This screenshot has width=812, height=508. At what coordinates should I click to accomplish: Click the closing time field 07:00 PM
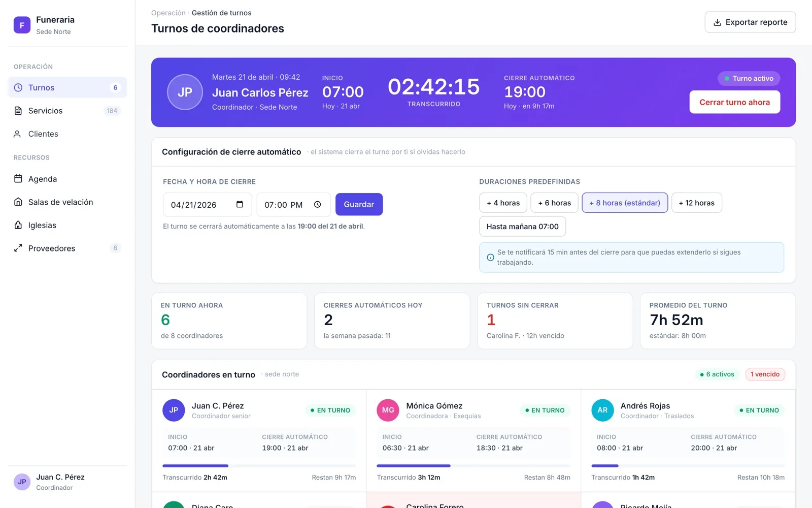[x=293, y=204]
